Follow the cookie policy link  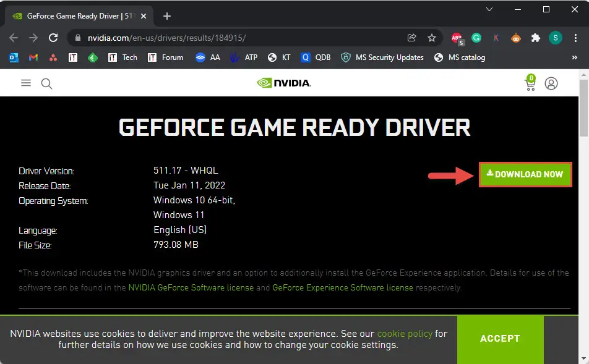[405, 334]
